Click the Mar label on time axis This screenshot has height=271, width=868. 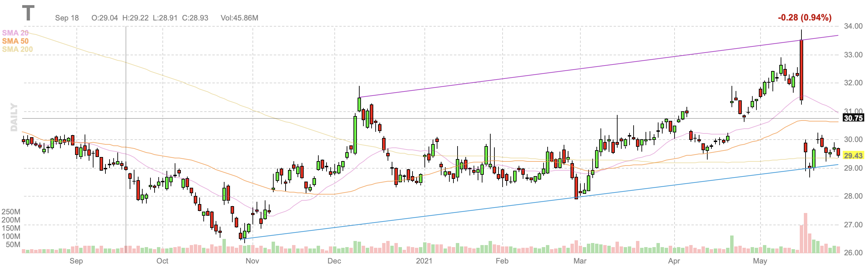click(580, 261)
